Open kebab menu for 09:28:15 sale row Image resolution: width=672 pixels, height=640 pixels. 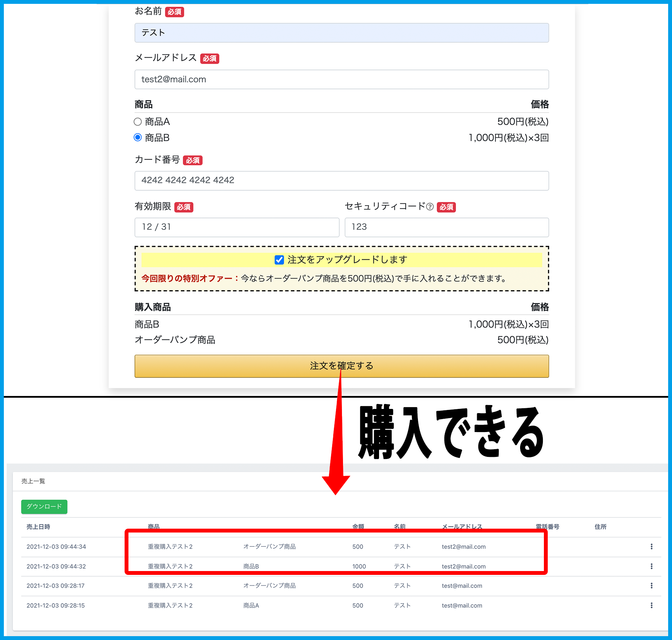click(651, 605)
